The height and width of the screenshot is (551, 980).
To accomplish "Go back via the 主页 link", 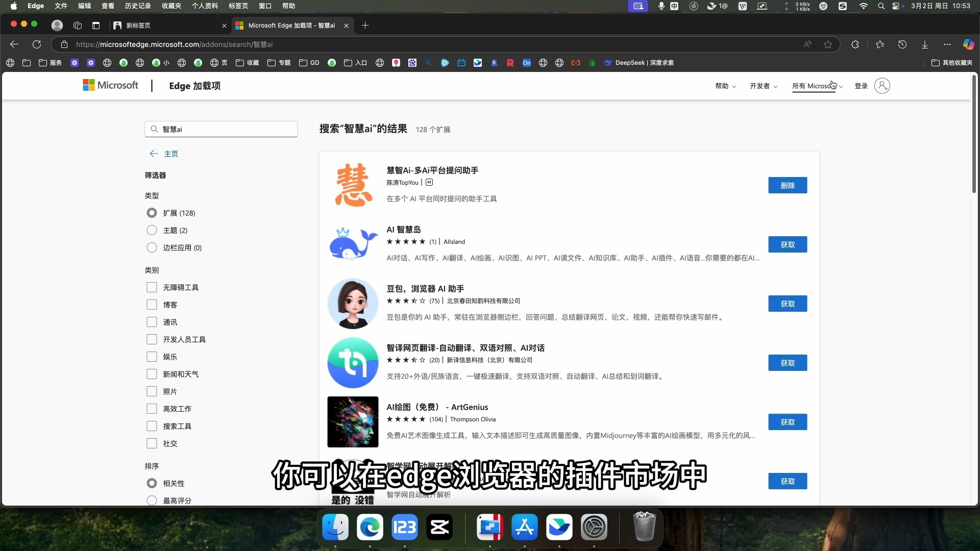I will (x=164, y=154).
